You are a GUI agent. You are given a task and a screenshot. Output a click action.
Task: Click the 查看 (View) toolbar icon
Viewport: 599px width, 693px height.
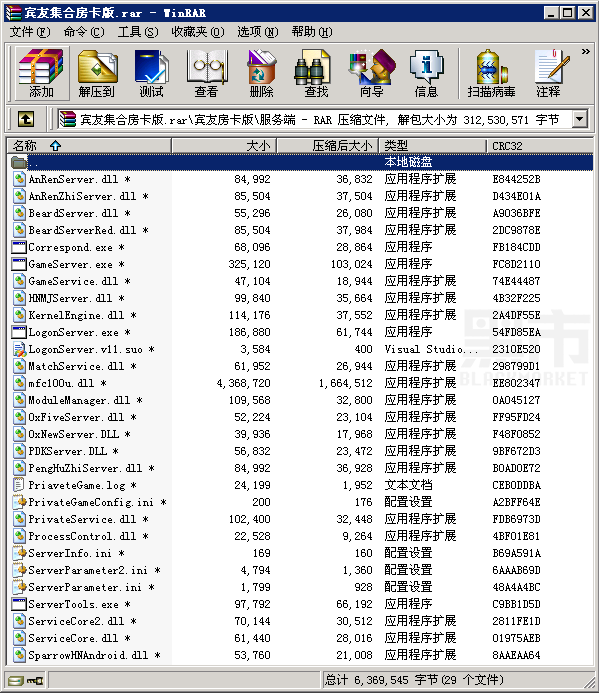[x=206, y=73]
